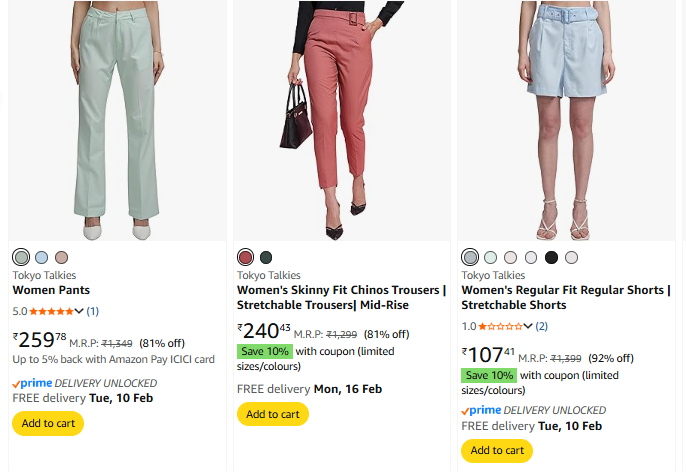Click the one-star rating icons for Regular Shorts
Image resolution: width=686 pixels, height=472 pixels.
pyautogui.click(x=500, y=326)
